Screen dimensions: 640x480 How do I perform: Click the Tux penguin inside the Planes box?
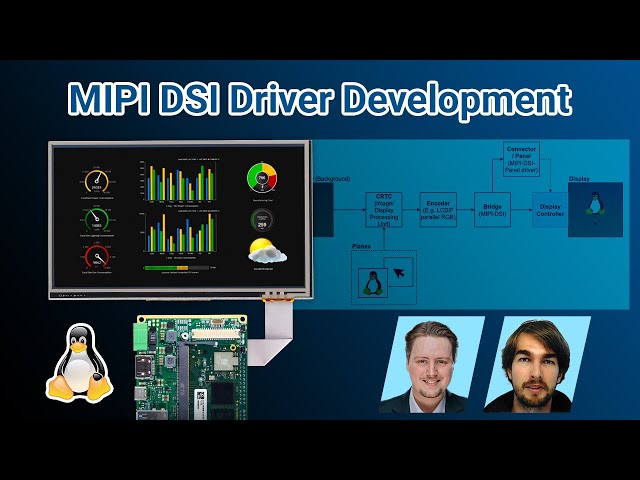[x=373, y=283]
